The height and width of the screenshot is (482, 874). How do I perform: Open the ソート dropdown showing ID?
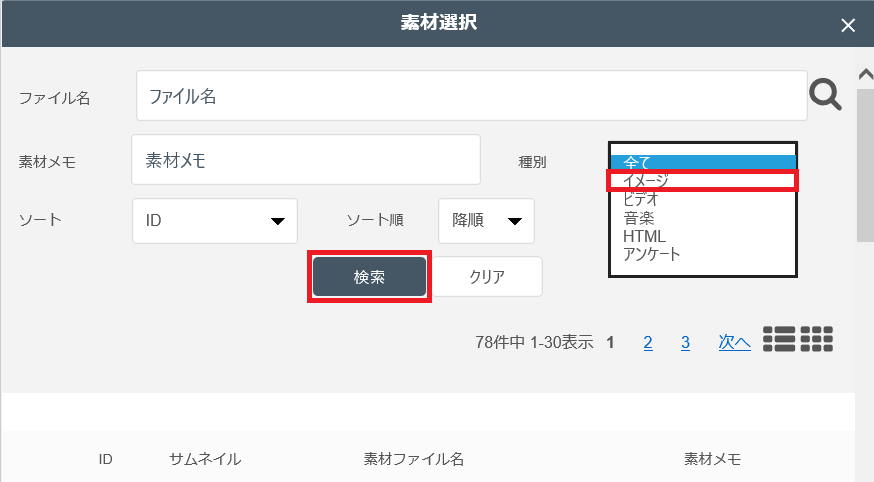click(215, 221)
